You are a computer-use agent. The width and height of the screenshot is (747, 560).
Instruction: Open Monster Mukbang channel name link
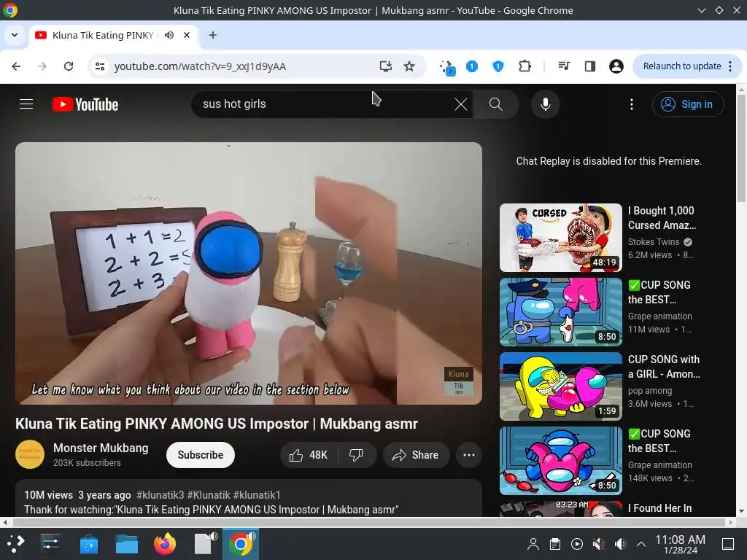pos(101,448)
